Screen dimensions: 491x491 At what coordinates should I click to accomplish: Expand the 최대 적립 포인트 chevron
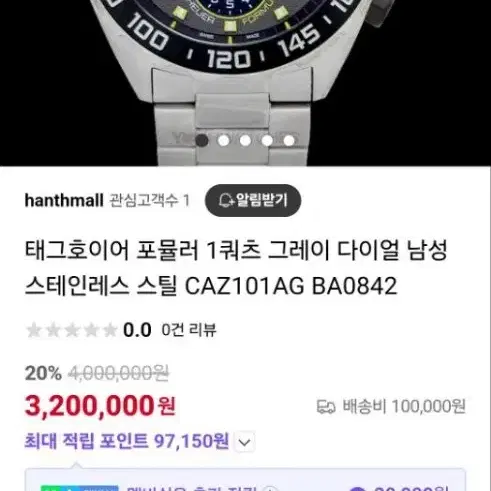click(x=245, y=442)
